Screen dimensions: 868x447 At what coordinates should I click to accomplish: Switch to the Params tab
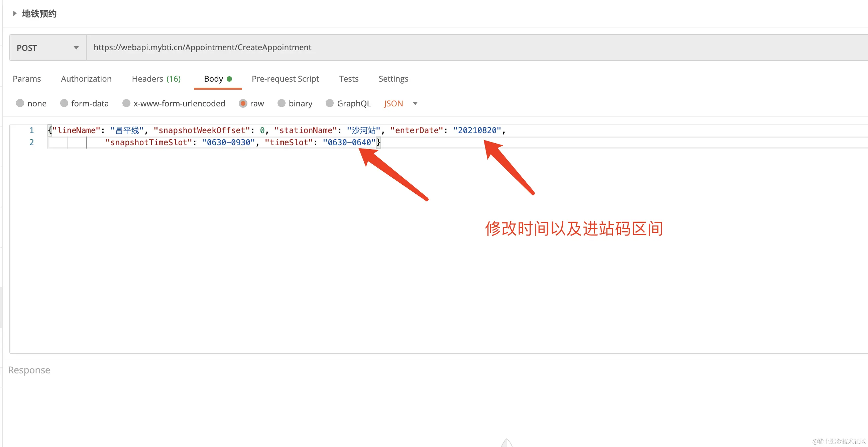[27, 79]
